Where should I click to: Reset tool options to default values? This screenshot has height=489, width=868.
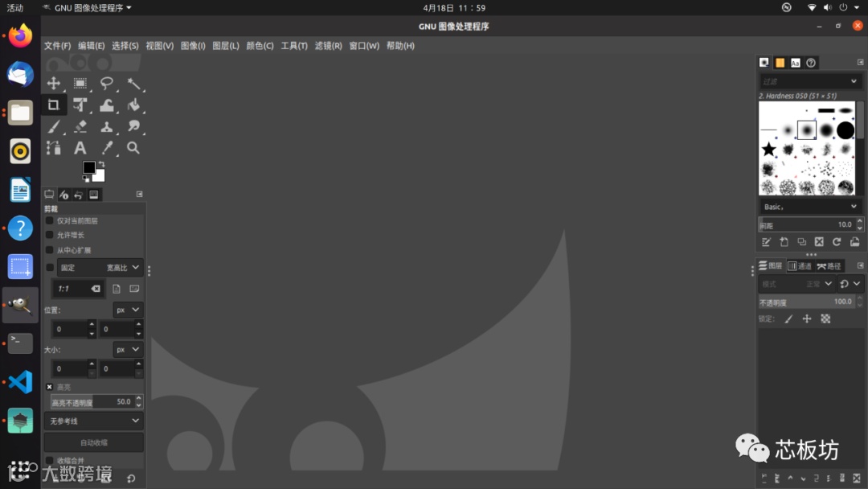[131, 479]
